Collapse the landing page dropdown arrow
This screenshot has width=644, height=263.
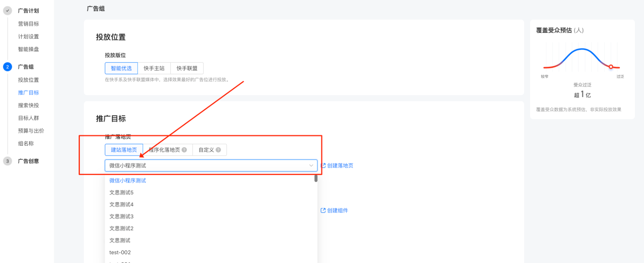(x=311, y=165)
